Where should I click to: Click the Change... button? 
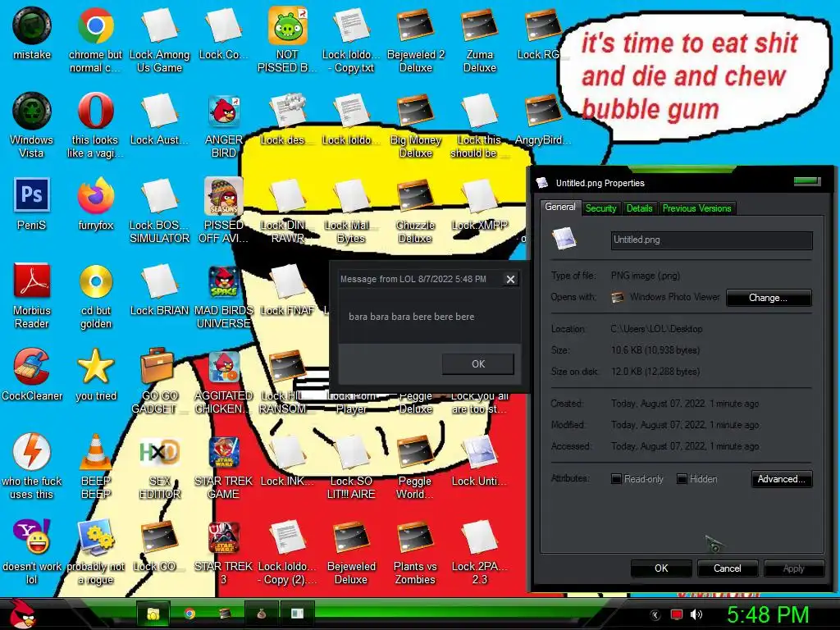(768, 298)
